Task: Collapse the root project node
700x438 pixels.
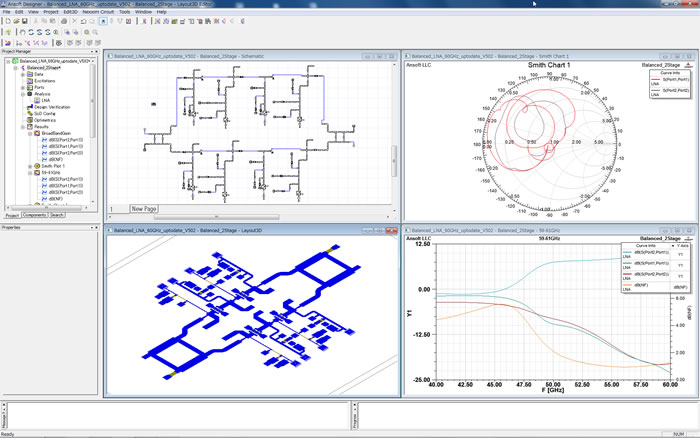Action: pos(8,61)
